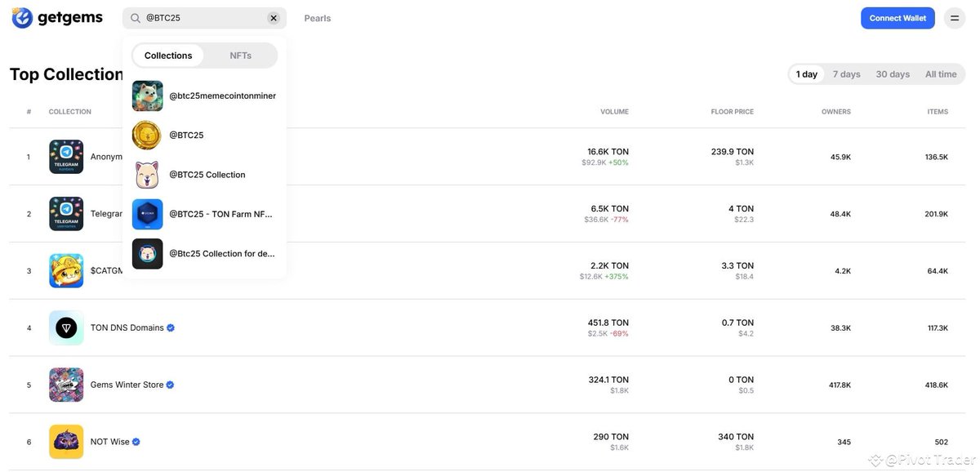
Task: Open the Gems Winter Store link
Action: 127,385
